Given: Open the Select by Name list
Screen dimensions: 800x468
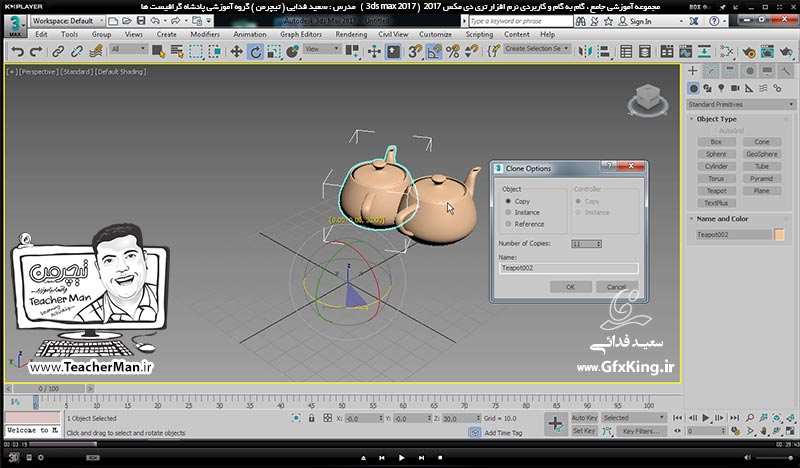Looking at the screenshot, I should (177, 52).
